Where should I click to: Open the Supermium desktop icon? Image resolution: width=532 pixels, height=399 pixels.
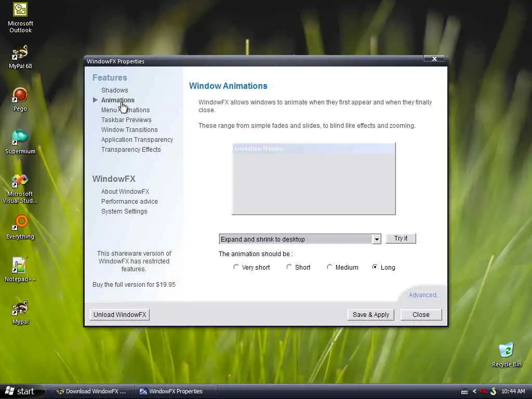tap(20, 142)
